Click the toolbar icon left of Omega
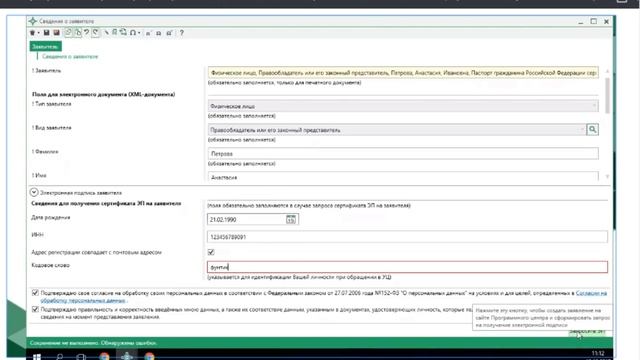The width and height of the screenshot is (640, 360). 123,33
